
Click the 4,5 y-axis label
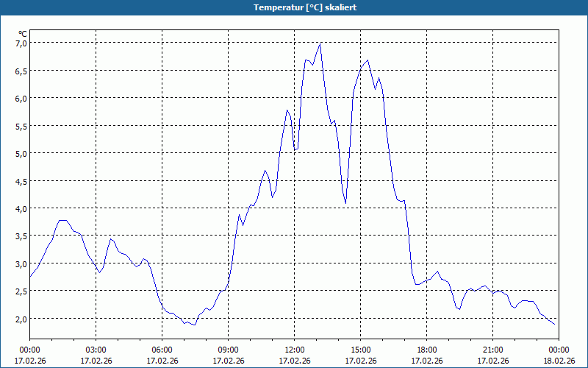click(x=21, y=182)
